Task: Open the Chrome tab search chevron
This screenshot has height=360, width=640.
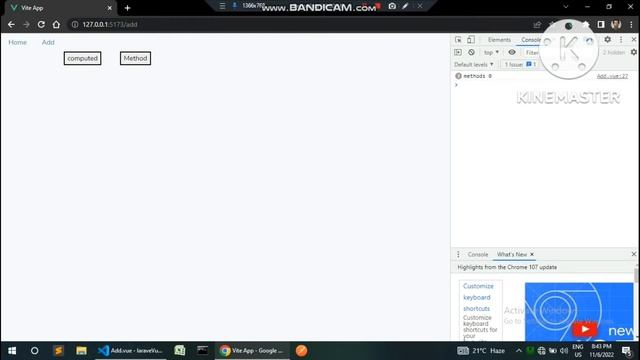Action: pos(566,7)
